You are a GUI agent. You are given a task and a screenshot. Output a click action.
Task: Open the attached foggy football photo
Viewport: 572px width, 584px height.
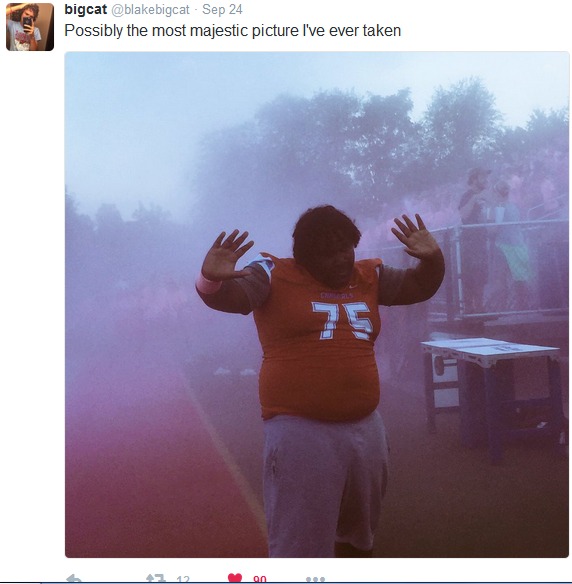tap(317, 305)
